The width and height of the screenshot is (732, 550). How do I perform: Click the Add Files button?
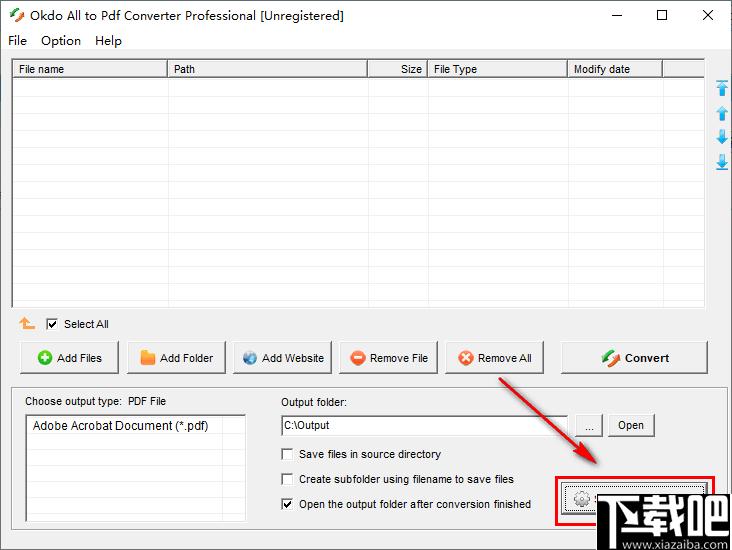(x=70, y=358)
